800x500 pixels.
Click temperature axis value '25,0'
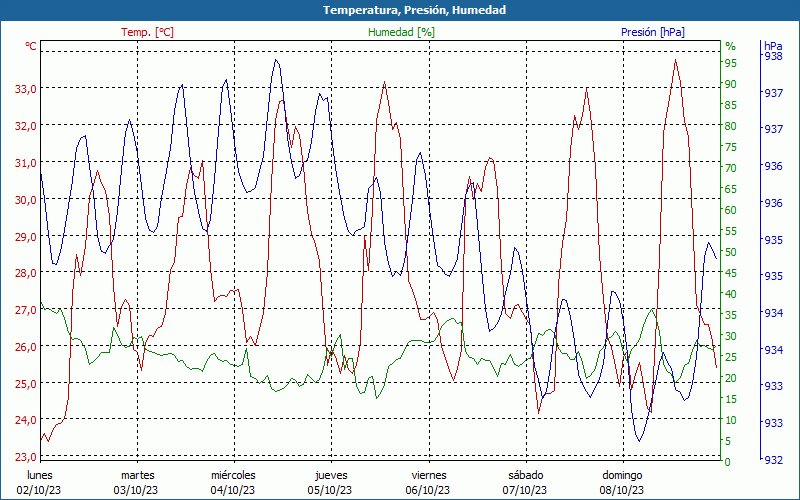tap(26, 383)
